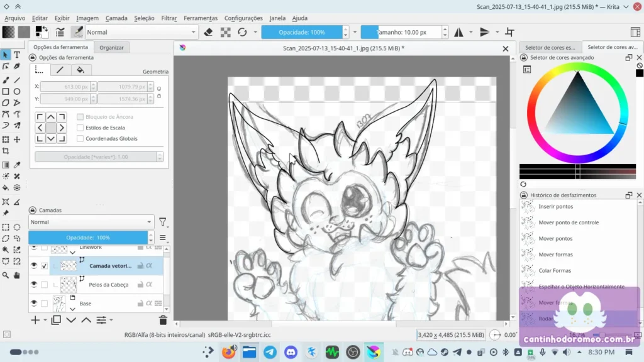This screenshot has width=644, height=362.
Task: Open the Filtrar menu
Action: tap(169, 18)
